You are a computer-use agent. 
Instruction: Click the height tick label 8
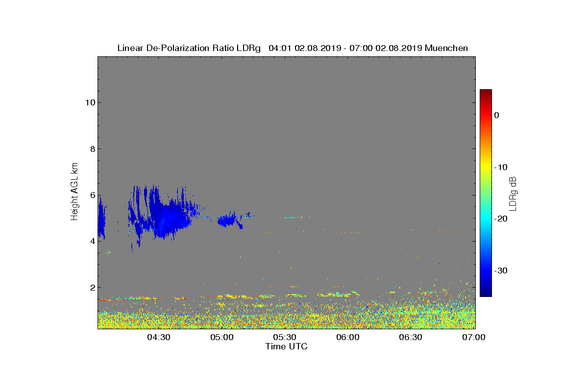pos(93,149)
